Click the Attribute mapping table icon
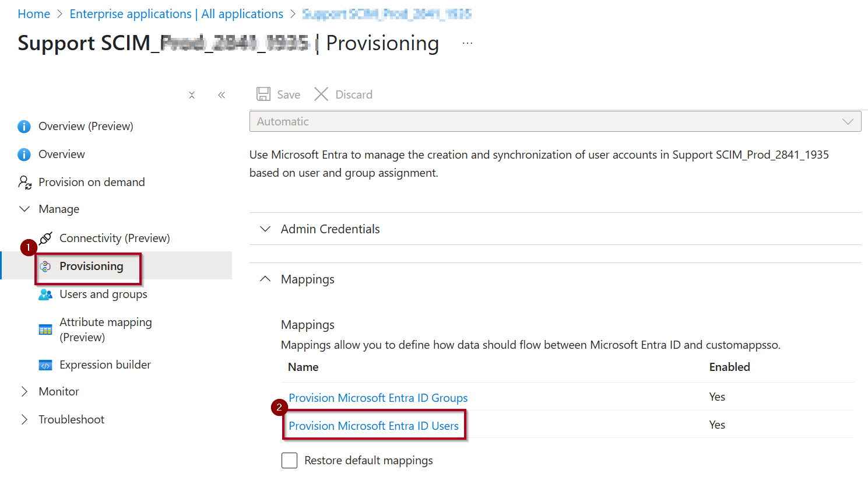 [x=45, y=330]
